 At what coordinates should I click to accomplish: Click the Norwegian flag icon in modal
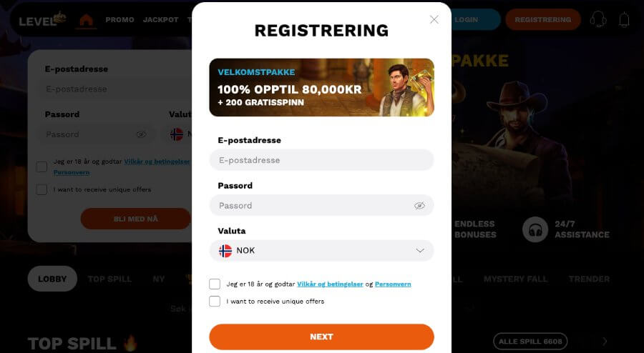225,251
